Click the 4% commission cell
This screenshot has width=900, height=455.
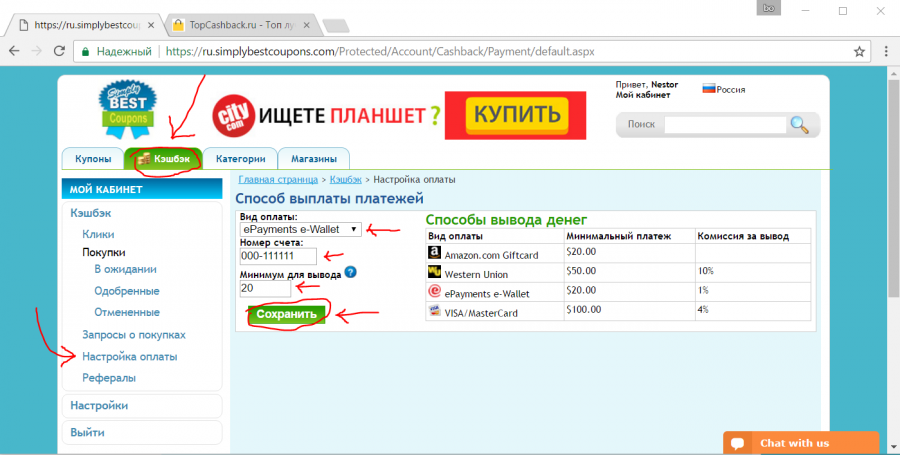coord(752,311)
